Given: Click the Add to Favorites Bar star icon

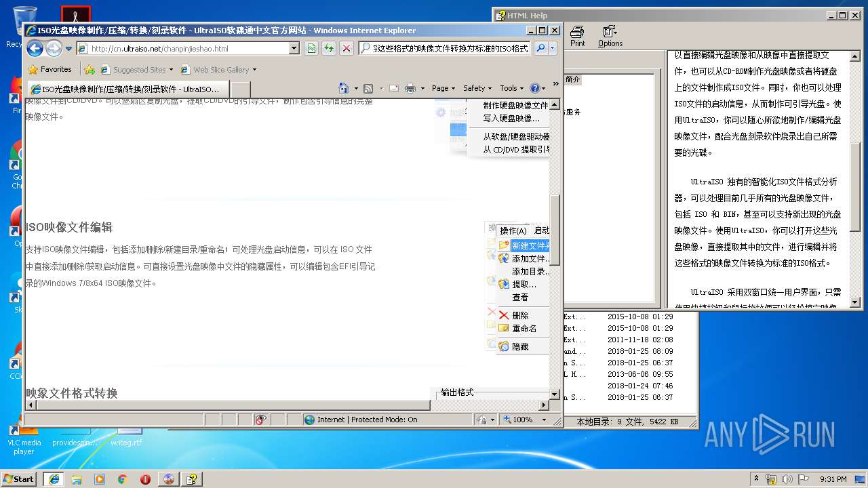Looking at the screenshot, I should click(x=89, y=69).
